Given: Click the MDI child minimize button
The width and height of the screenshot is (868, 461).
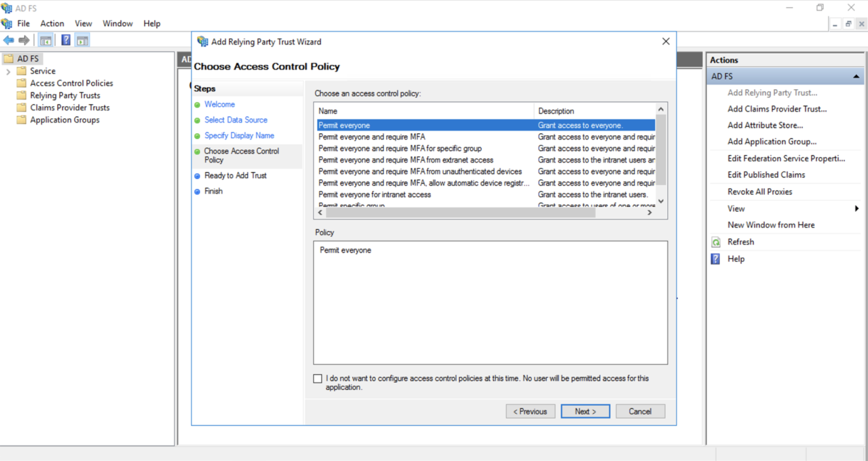Looking at the screenshot, I should click(835, 24).
